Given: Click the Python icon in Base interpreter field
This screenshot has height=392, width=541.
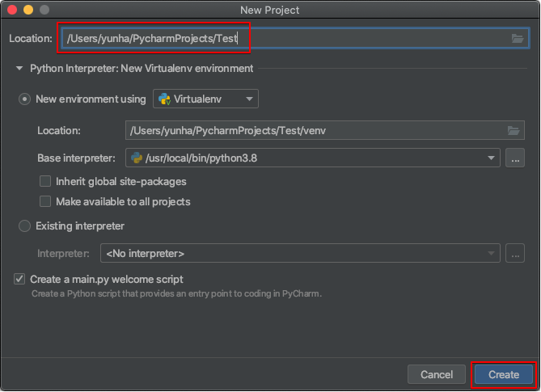Looking at the screenshot, I should tap(137, 158).
